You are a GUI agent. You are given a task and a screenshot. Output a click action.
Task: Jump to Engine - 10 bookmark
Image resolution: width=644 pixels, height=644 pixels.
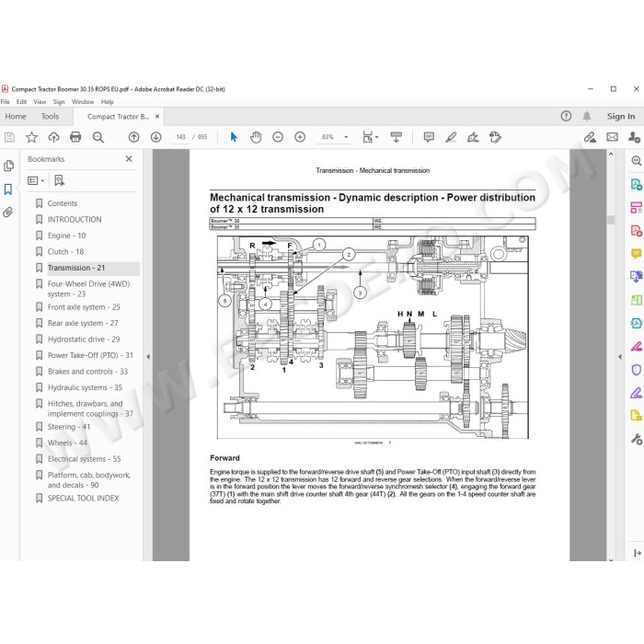pyautogui.click(x=66, y=236)
